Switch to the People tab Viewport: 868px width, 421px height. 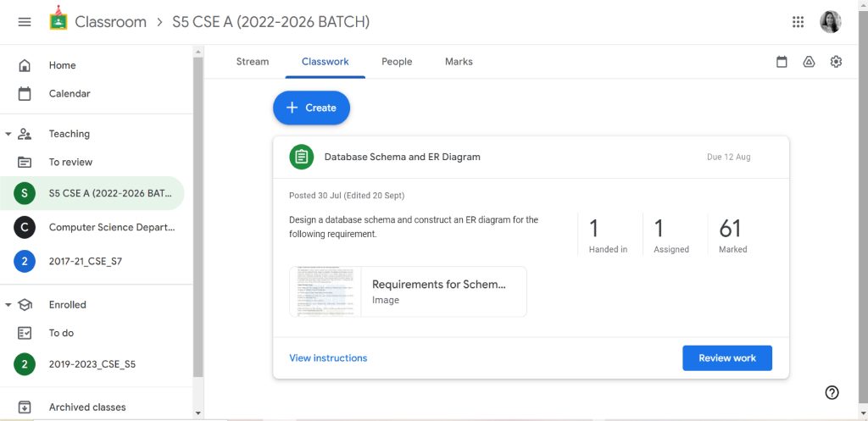point(397,62)
